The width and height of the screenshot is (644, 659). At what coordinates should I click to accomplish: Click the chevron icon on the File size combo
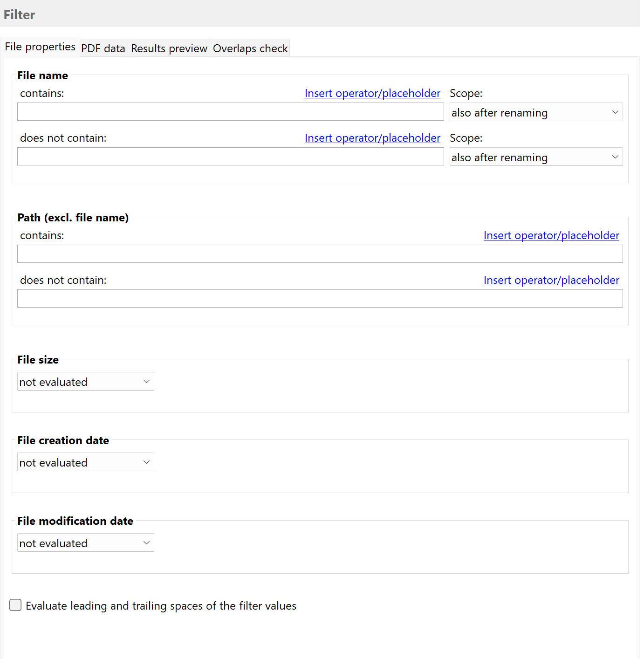(146, 381)
